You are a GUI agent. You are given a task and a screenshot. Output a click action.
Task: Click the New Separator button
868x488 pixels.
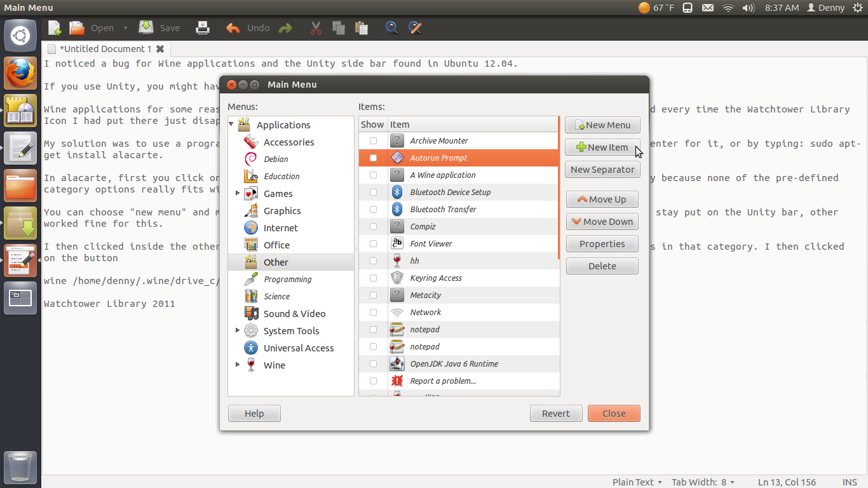602,169
